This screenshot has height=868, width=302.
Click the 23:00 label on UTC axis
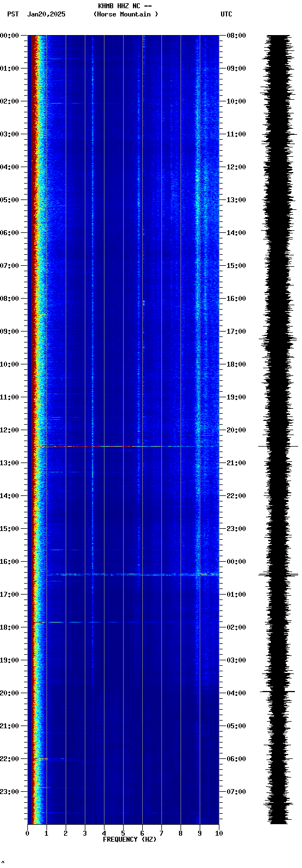pos(236,529)
